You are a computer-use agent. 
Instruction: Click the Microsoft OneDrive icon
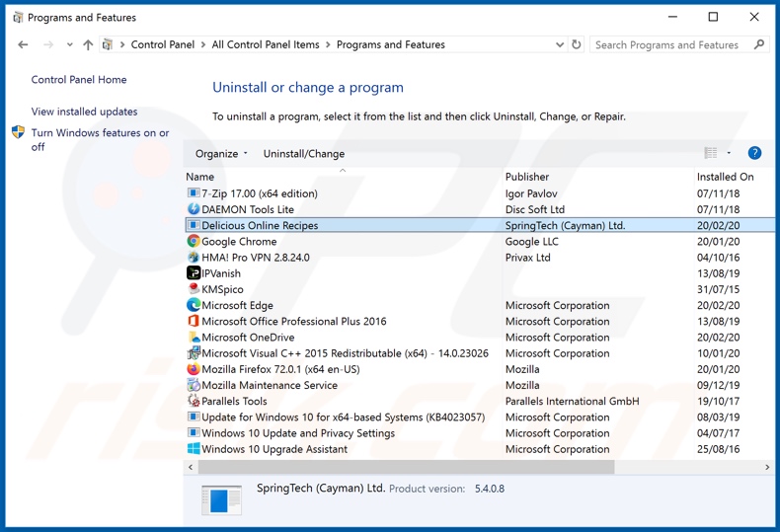[x=193, y=337]
